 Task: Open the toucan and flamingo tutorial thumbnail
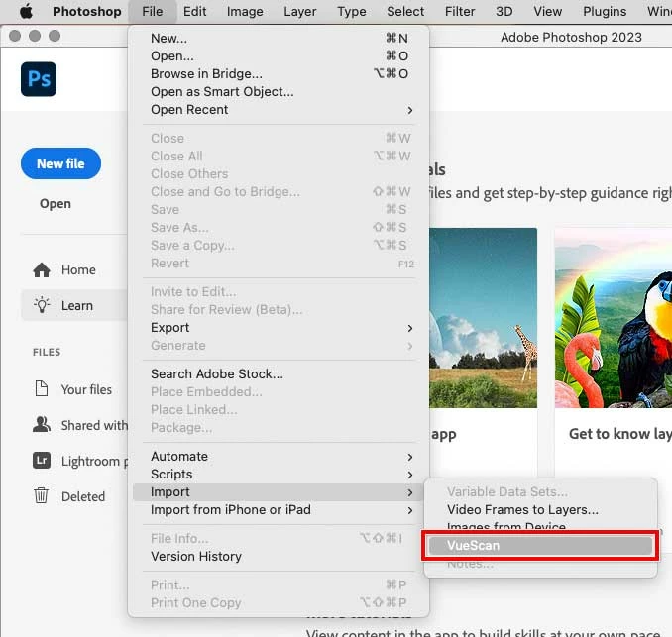click(x=614, y=318)
